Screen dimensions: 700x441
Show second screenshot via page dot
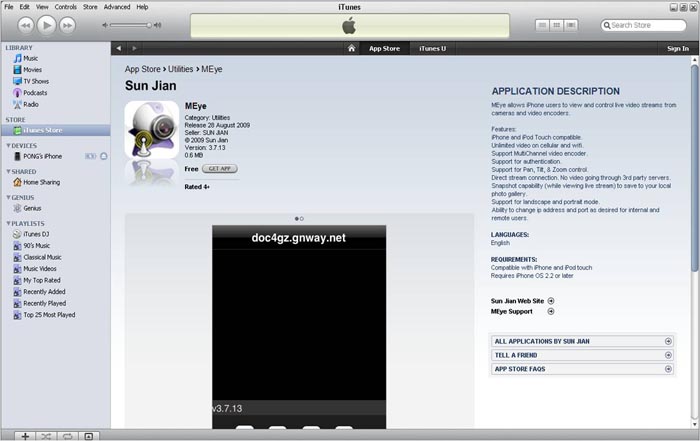pyautogui.click(x=302, y=219)
